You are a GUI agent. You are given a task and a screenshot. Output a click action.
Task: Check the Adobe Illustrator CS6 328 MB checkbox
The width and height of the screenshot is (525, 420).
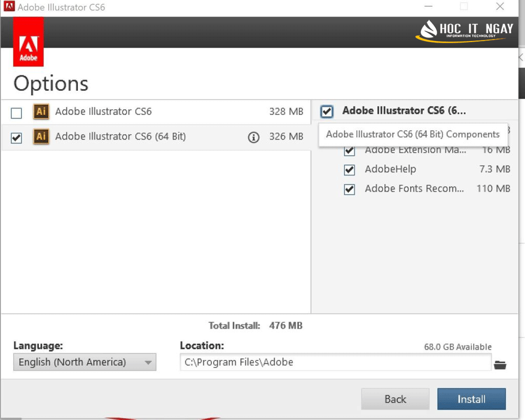(16, 113)
